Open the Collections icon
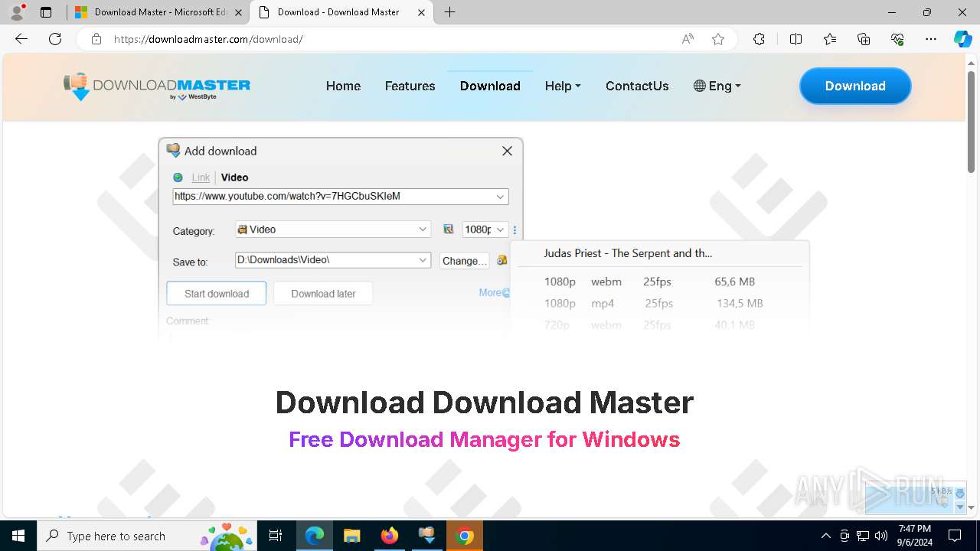 click(x=864, y=39)
